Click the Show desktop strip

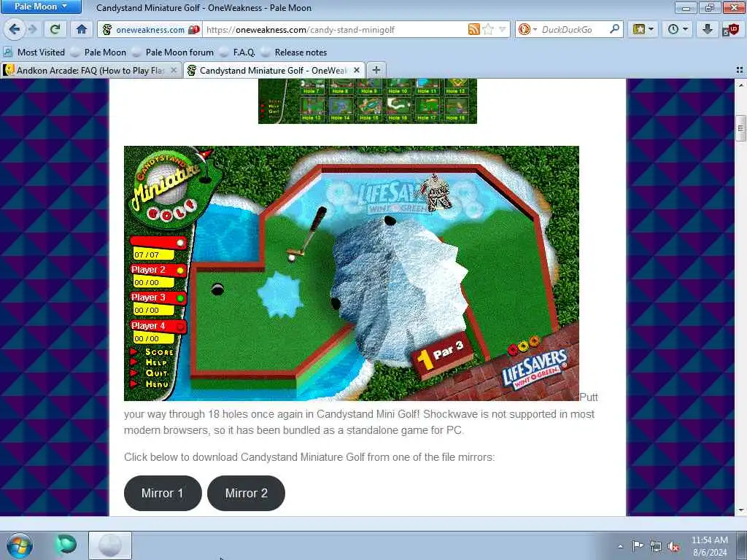click(x=742, y=545)
